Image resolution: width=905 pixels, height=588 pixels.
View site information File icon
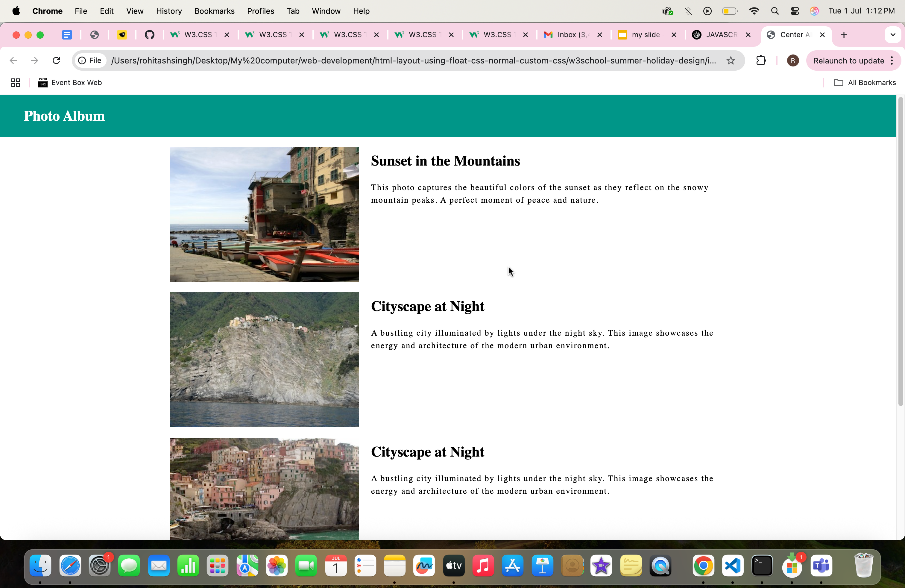coord(90,60)
